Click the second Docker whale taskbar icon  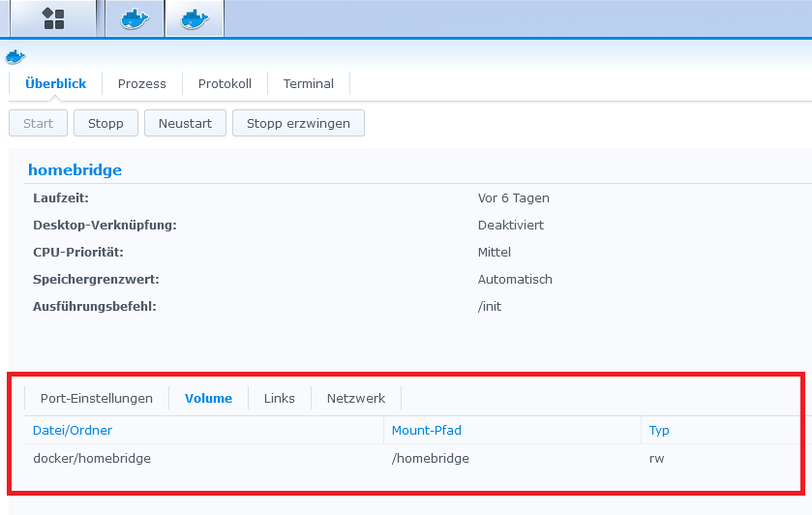pos(195,18)
